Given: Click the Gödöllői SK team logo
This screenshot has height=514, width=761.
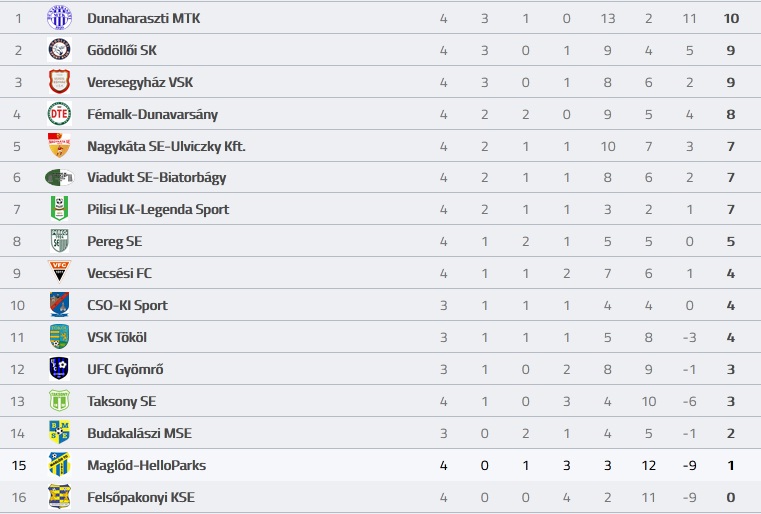Looking at the screenshot, I should point(59,50).
